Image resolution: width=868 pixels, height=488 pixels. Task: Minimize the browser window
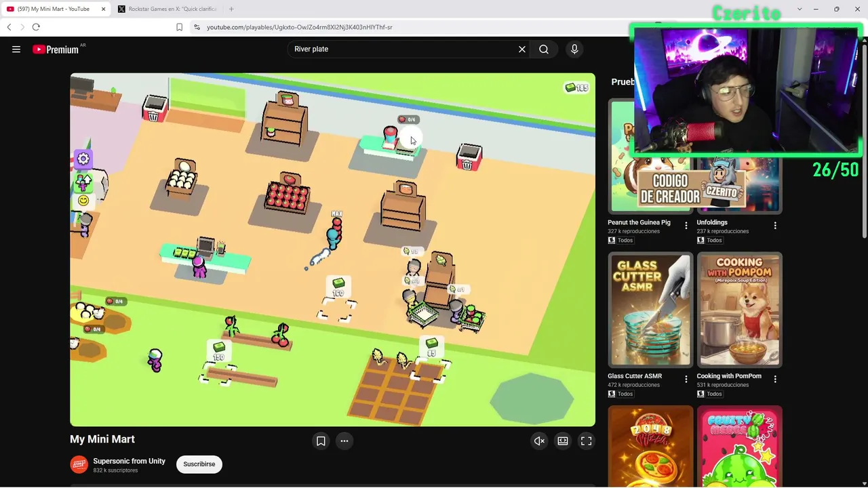[816, 9]
